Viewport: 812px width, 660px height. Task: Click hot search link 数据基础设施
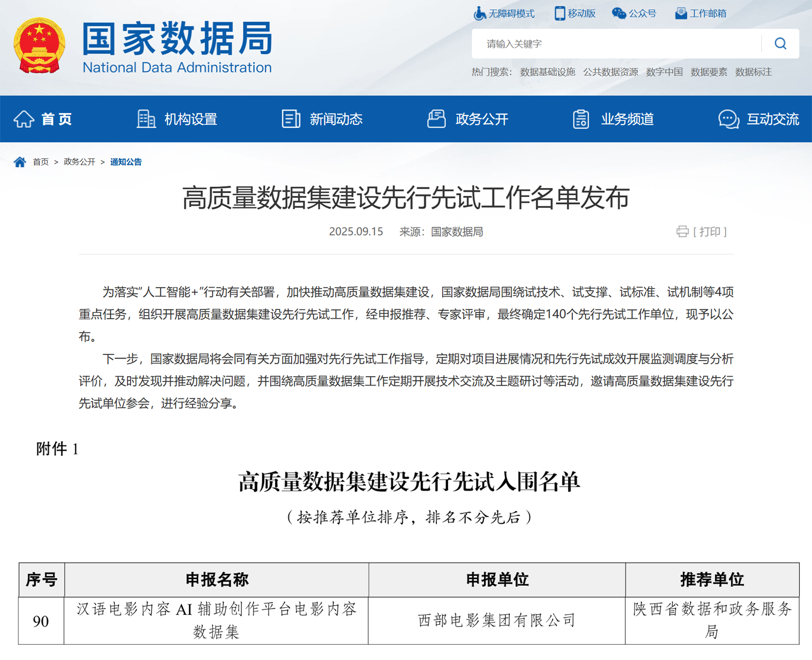pyautogui.click(x=547, y=72)
